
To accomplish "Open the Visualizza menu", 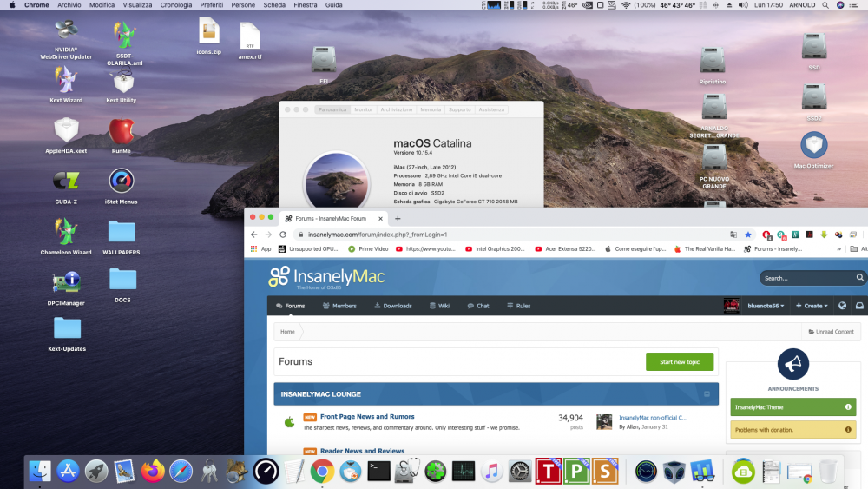I will point(137,5).
